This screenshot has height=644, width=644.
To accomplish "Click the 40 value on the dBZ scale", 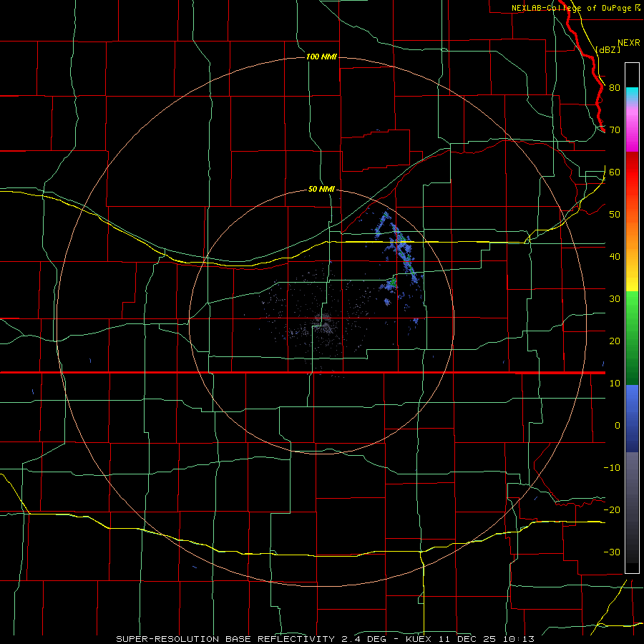I will (615, 257).
